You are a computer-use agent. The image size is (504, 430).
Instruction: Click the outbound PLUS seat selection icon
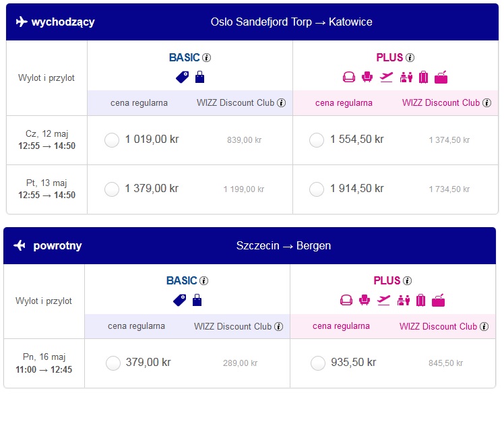click(x=367, y=78)
